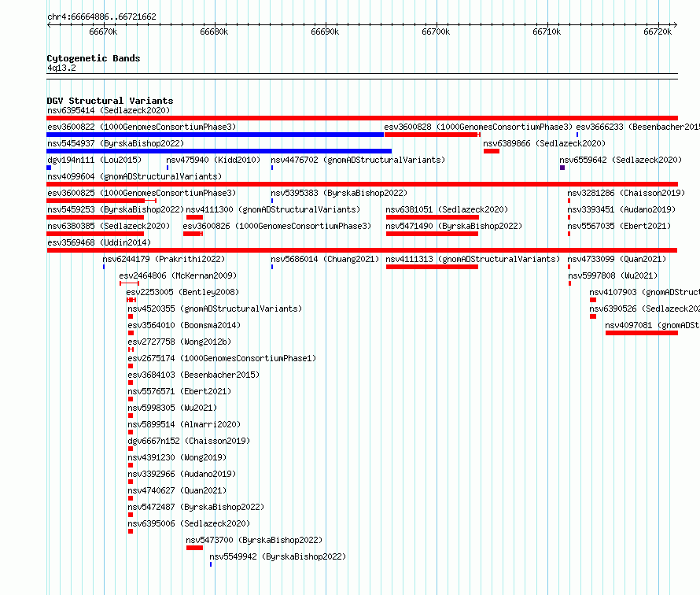Image resolution: width=700 pixels, height=595 pixels.
Task: Click the blue bar under esv3600822
Action: (x=216, y=135)
